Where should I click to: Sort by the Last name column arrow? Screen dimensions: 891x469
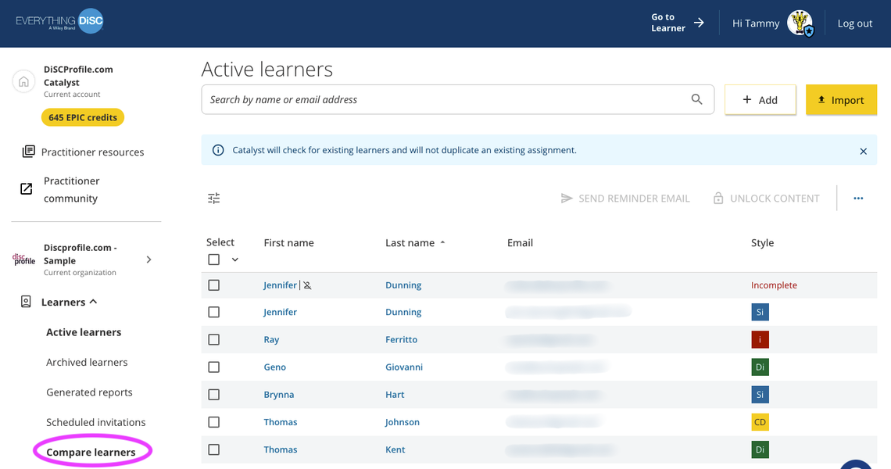tap(443, 243)
